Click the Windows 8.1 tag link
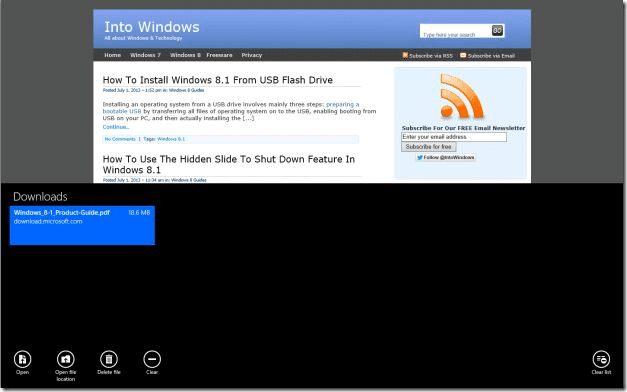The image size is (627, 392). point(171,139)
